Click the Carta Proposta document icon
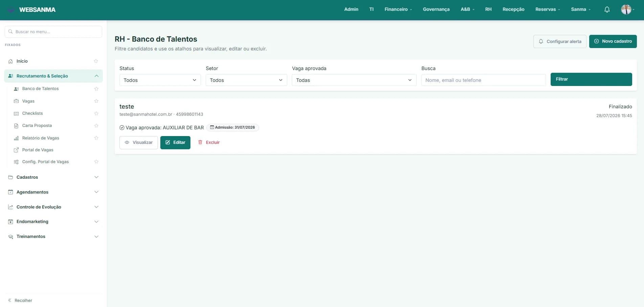This screenshot has width=644, height=307. point(16,126)
